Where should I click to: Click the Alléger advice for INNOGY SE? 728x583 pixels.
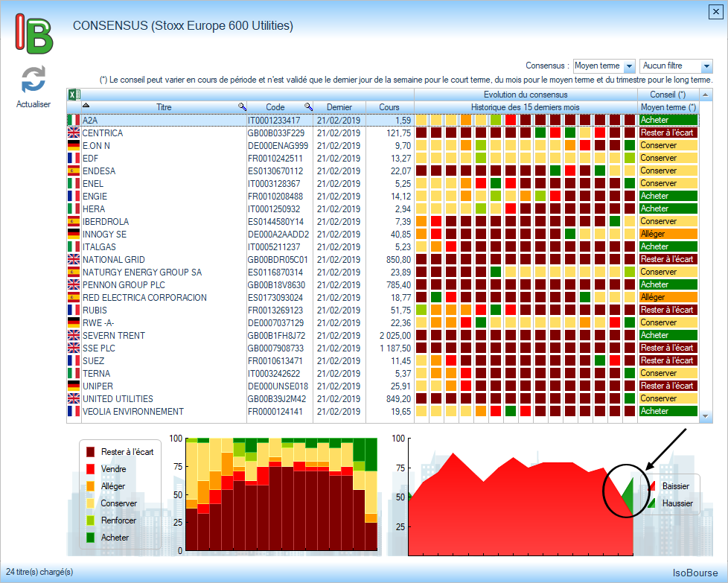668,234
